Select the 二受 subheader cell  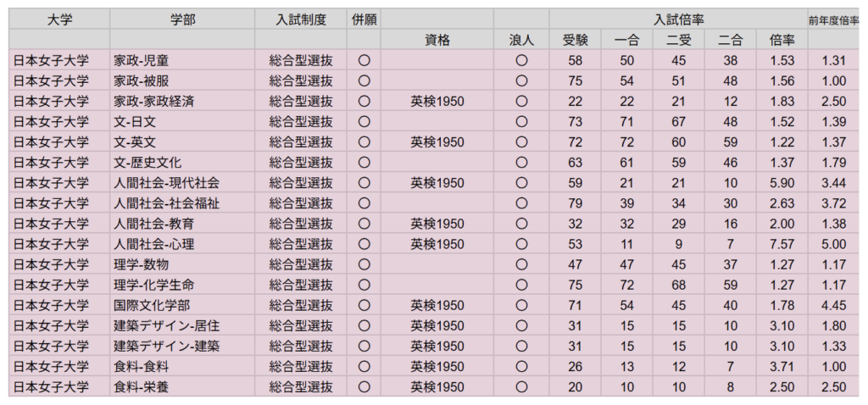click(x=679, y=39)
